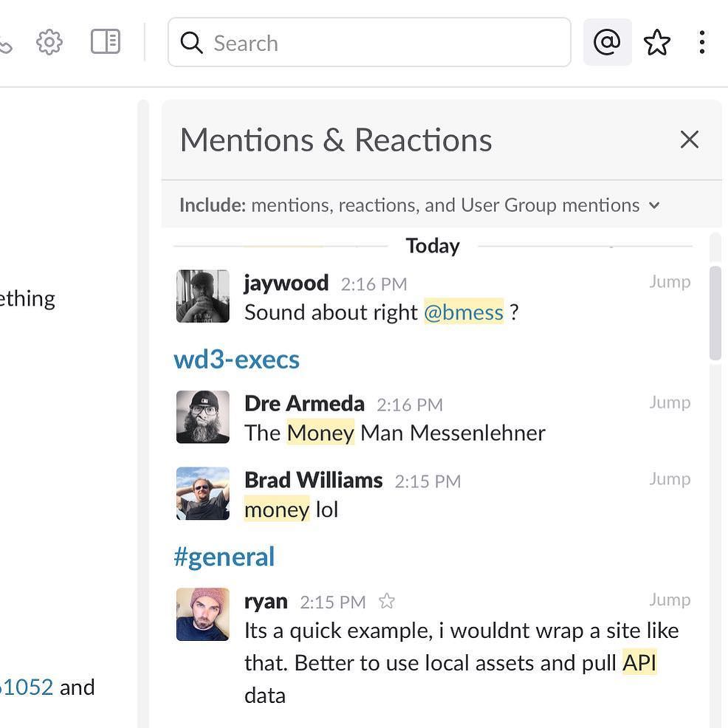The image size is (728, 728).
Task: Select Brad Williams' profile avatar
Action: (202, 493)
